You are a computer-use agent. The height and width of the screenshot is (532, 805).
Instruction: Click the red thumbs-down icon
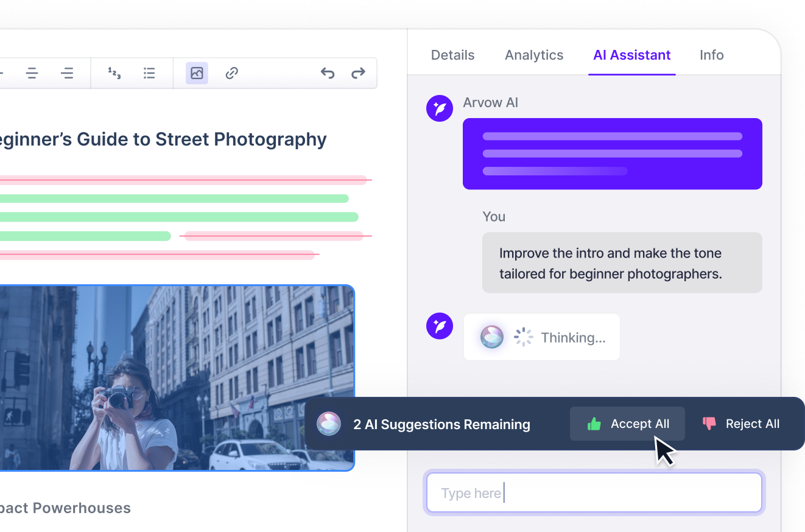[709, 424]
